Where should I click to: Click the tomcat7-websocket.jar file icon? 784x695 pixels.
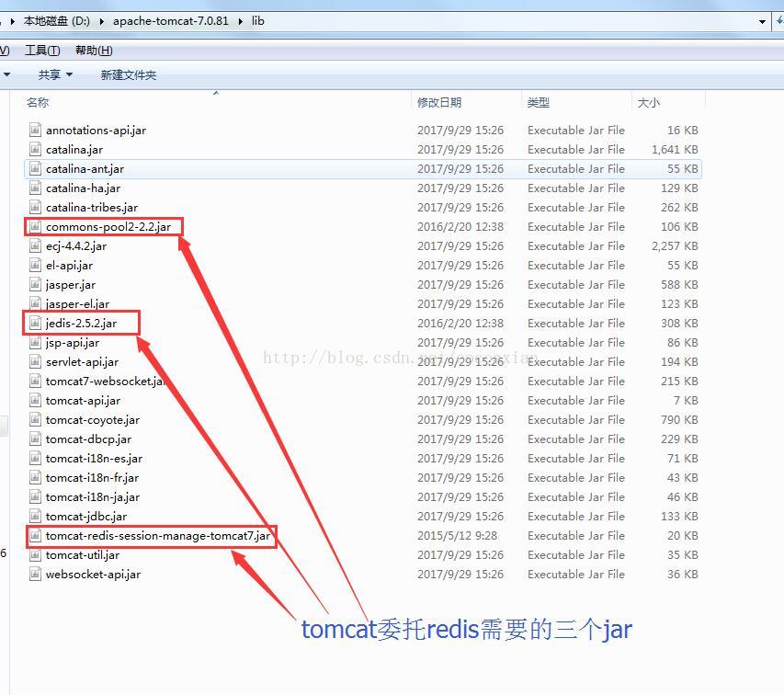[x=35, y=381]
